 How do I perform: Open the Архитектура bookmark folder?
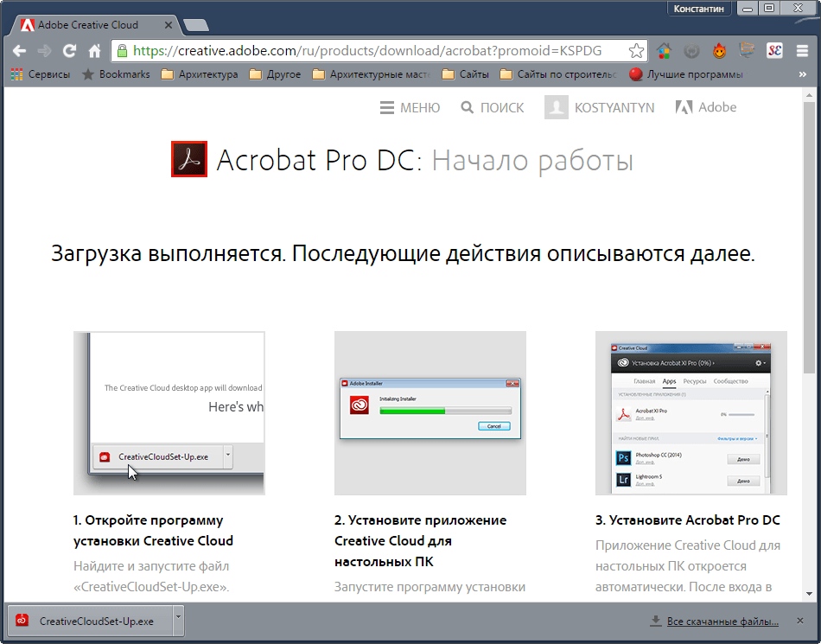coord(200,74)
